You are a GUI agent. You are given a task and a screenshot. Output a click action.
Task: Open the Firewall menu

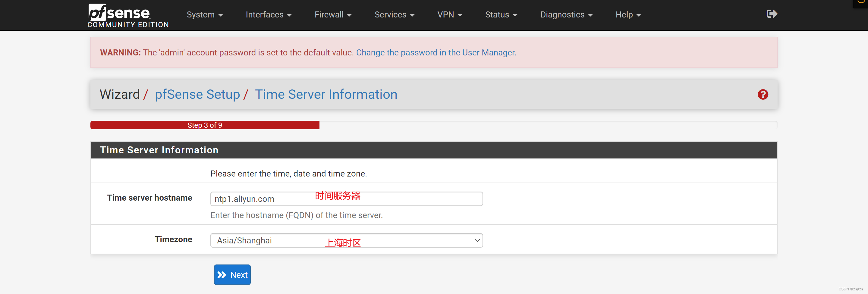point(333,15)
